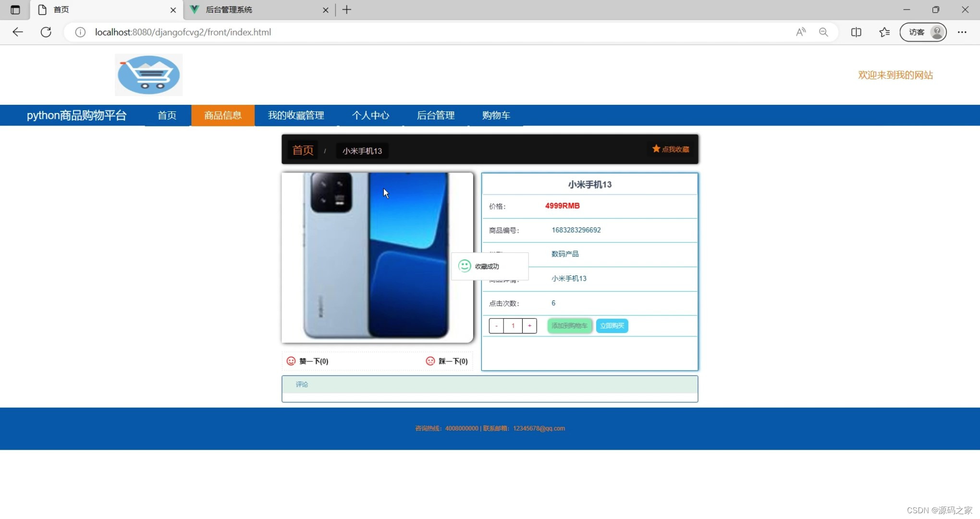Screen dimensions: 980x519
Task: Click the quantity input field
Action: point(513,326)
